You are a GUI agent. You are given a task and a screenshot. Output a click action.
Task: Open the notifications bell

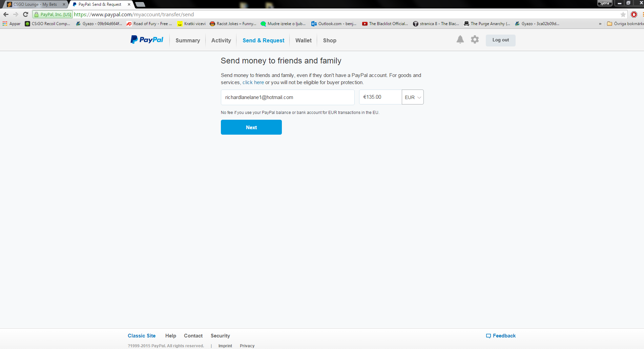460,39
